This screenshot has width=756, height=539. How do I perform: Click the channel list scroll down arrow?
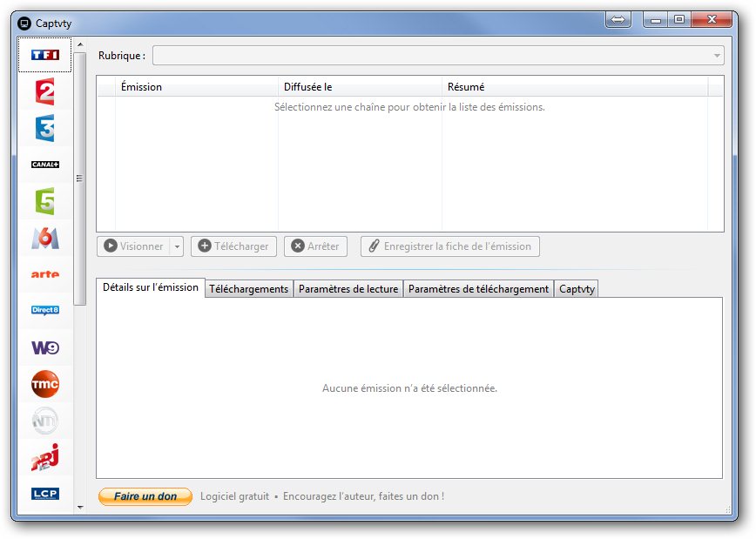point(80,506)
